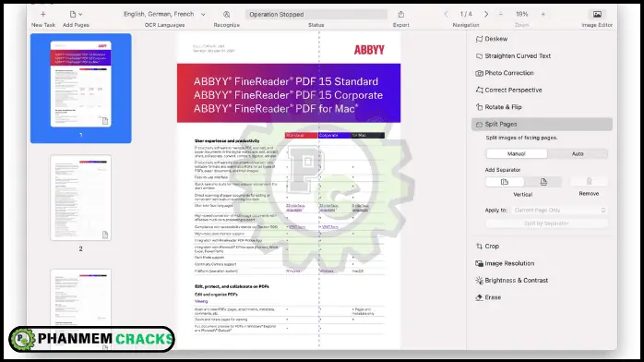Viewport: 644px width, 362px height.
Task: Go to previous page arrow
Action: click(446, 14)
